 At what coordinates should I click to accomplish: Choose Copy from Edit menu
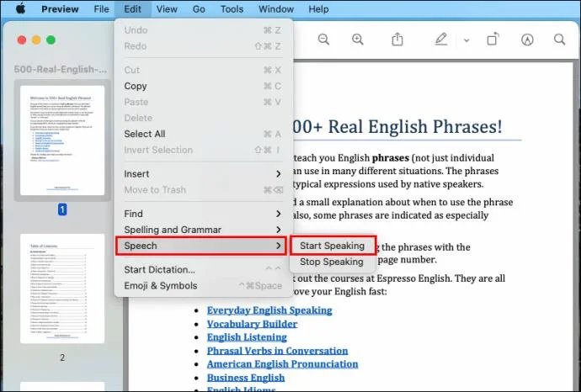(x=202, y=86)
